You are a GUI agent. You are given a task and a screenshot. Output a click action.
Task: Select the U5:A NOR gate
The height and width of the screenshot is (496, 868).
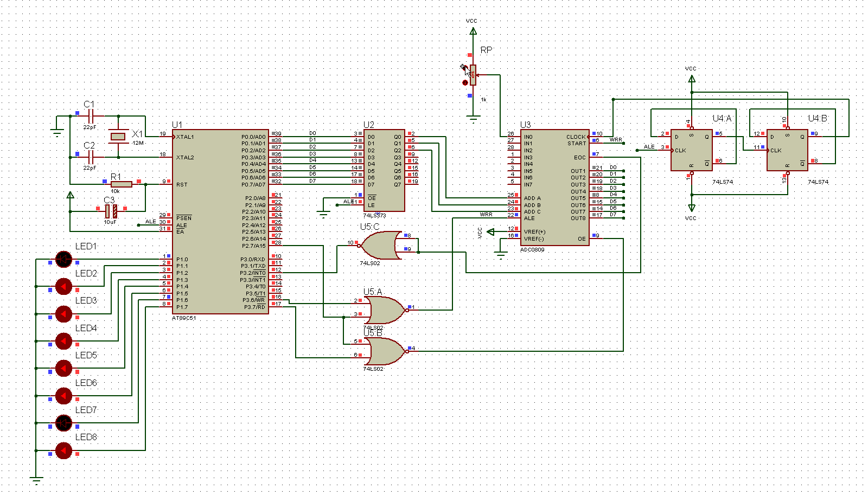click(386, 310)
